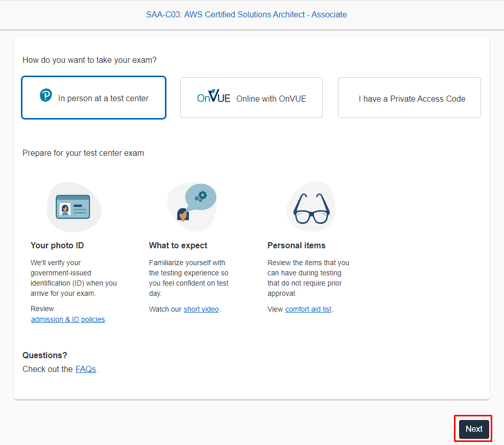The height and width of the screenshot is (445, 504).
Task: View the comfort aid list link
Action: 308,309
